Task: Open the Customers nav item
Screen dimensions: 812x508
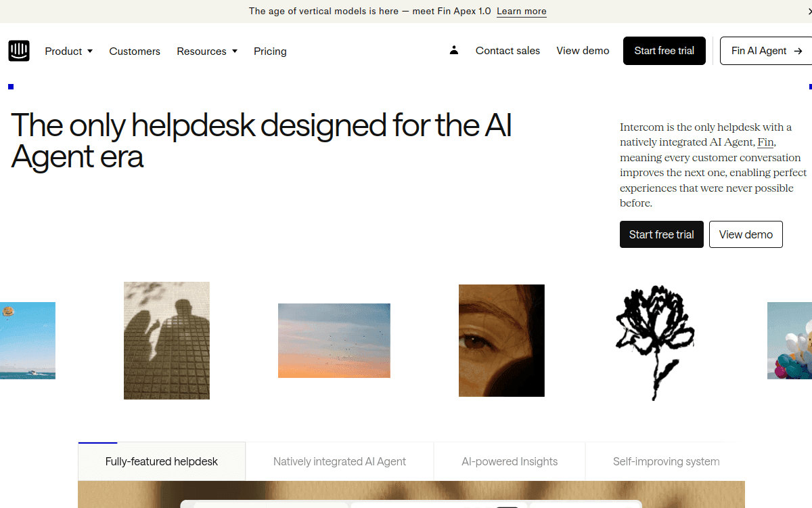Action: [x=135, y=51]
